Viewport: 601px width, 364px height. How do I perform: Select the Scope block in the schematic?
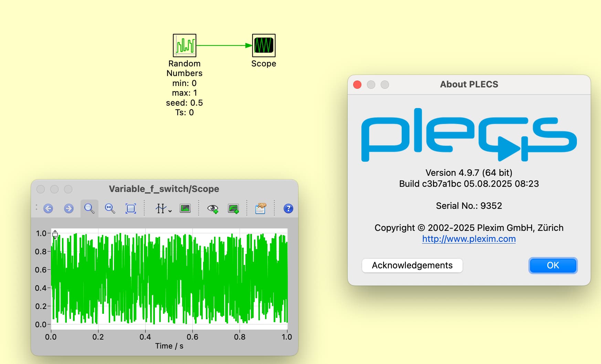(x=264, y=45)
